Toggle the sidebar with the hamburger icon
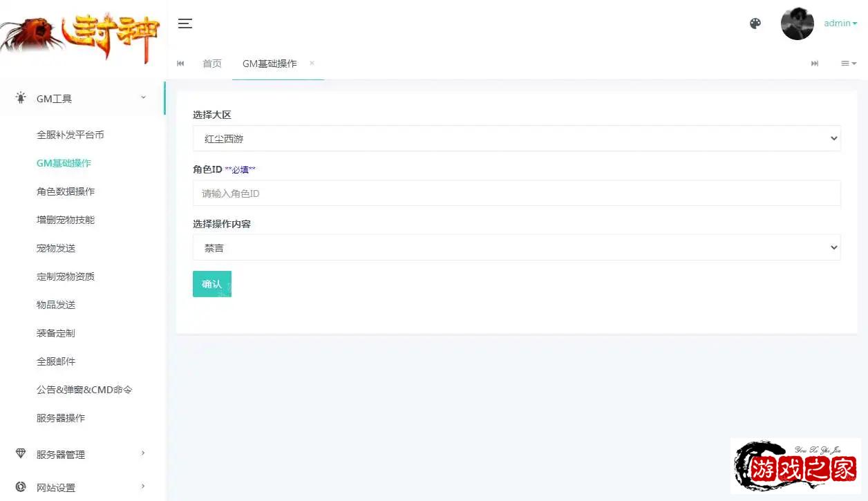 point(185,23)
